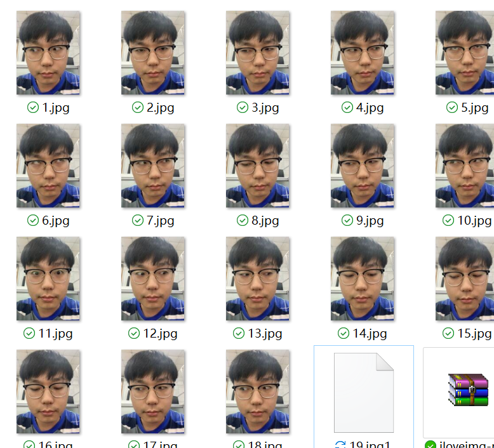Image resolution: width=494 pixels, height=448 pixels.
Task: Select the 2.jpg thumbnail image
Action: click(x=153, y=53)
